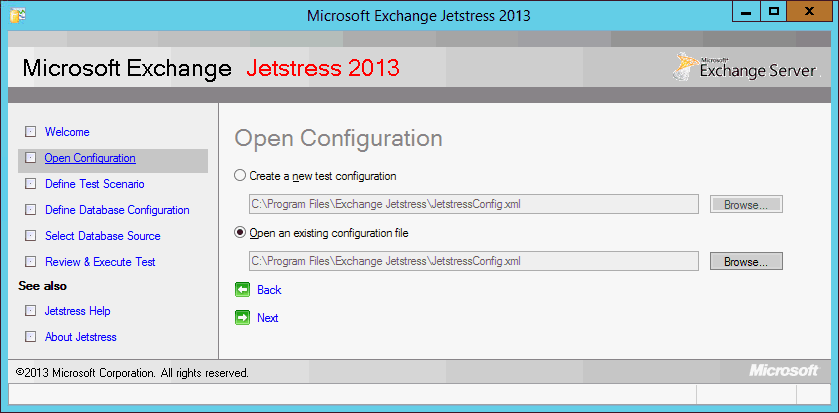Screen dimensions: 839x413
Task: Click Browse for existing configuration file
Action: [746, 262]
